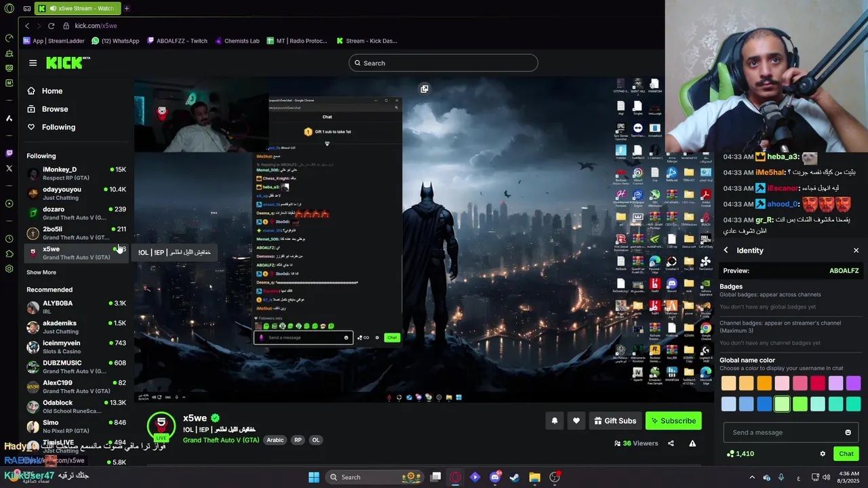
Task: Click the channel points 1,410 counter
Action: (740, 453)
